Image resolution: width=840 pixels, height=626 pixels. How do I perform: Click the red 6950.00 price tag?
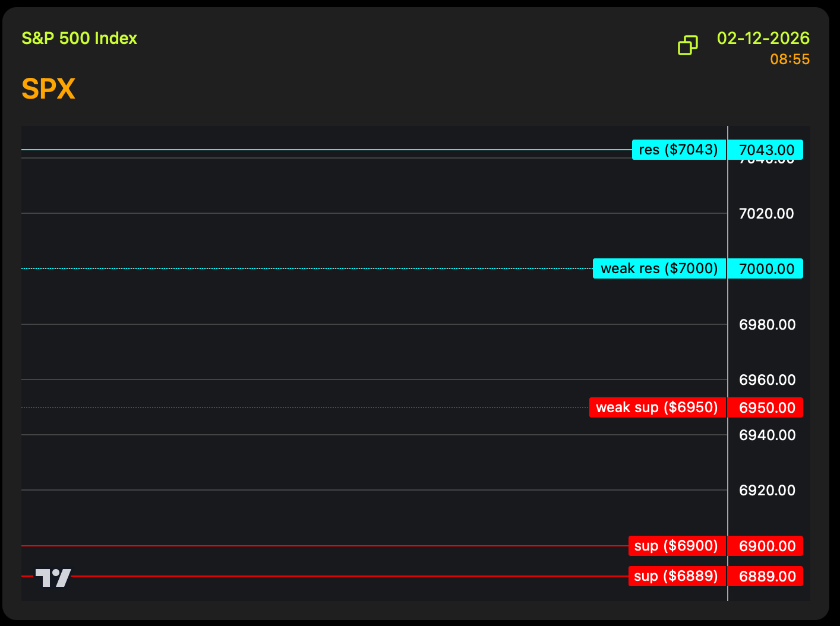tap(766, 407)
